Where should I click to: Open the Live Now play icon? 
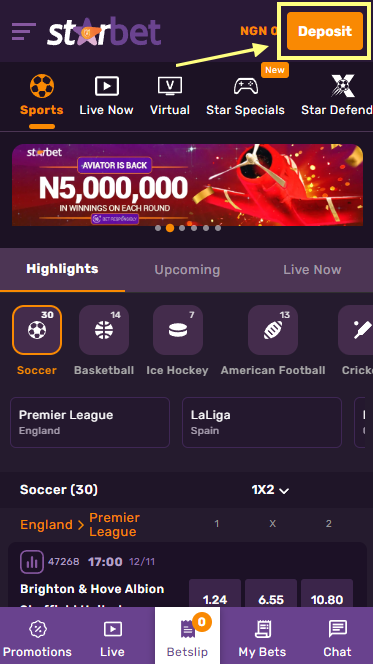click(107, 86)
